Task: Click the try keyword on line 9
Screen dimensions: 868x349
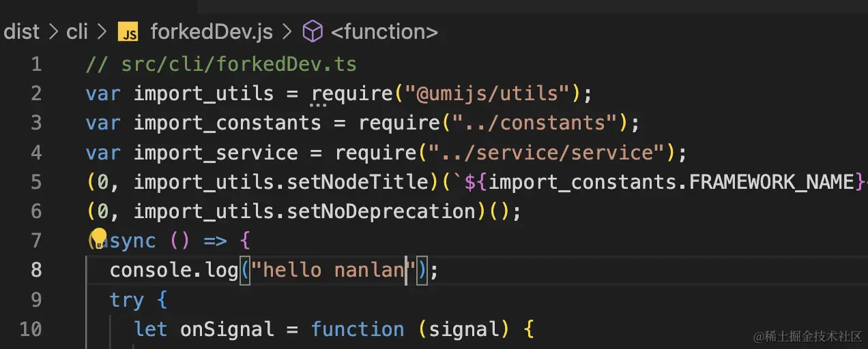Action: 127,301
